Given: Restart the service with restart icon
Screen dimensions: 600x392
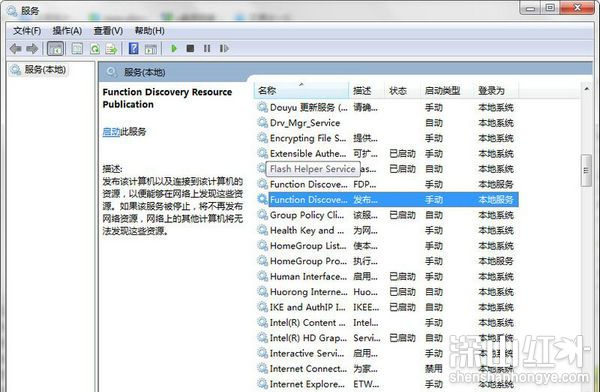Looking at the screenshot, I should coord(224,49).
